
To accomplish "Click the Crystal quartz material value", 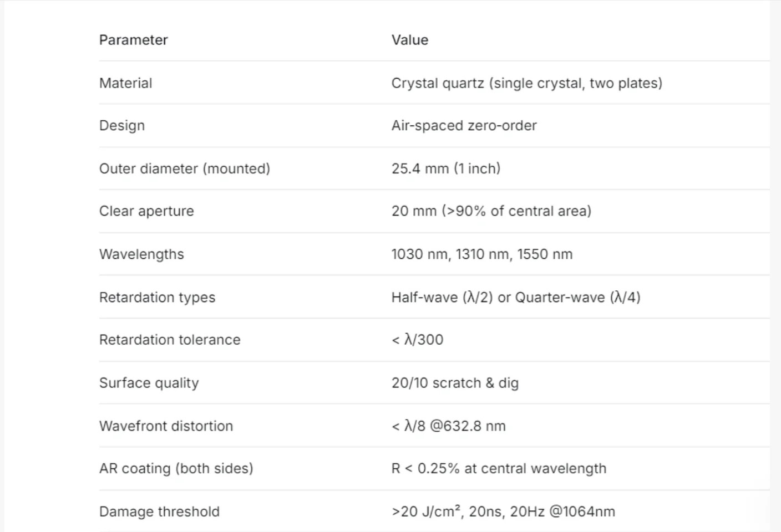I will tap(527, 83).
